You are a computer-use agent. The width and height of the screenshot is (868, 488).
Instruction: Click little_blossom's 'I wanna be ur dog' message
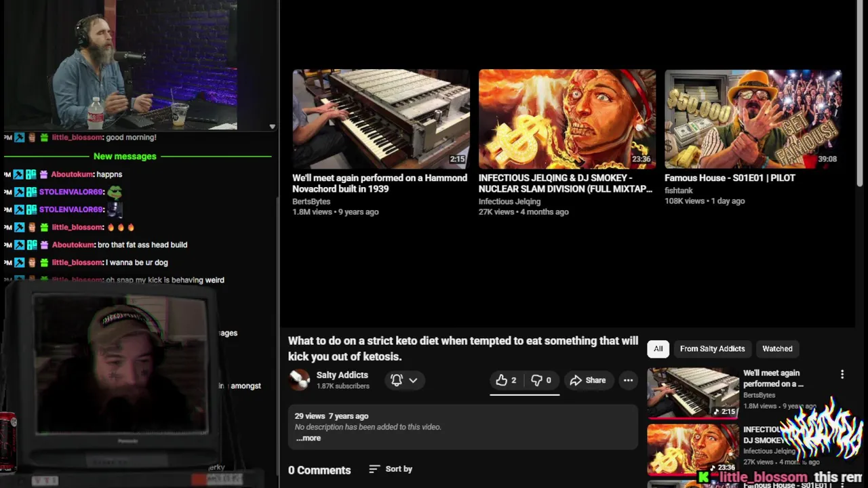136,262
